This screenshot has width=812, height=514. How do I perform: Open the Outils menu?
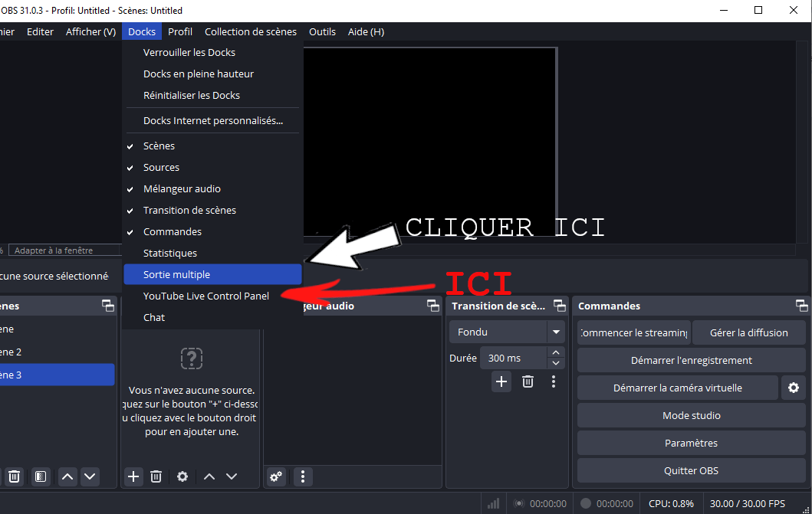[x=322, y=31]
